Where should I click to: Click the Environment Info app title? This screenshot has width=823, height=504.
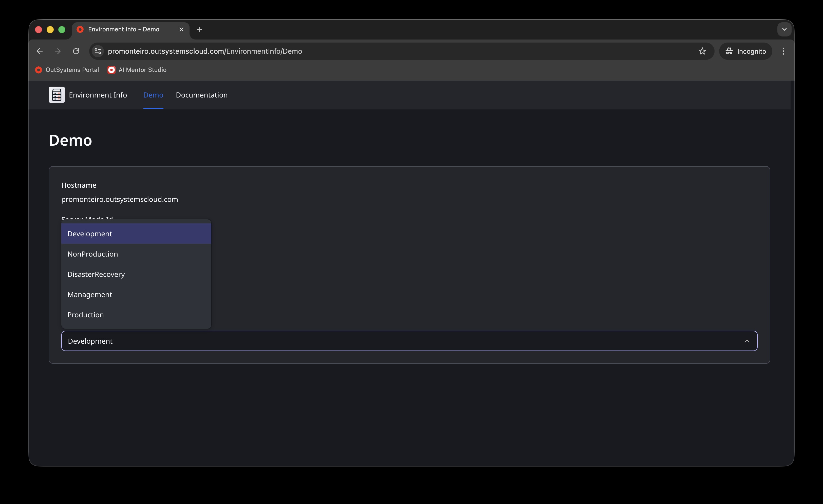coord(98,95)
